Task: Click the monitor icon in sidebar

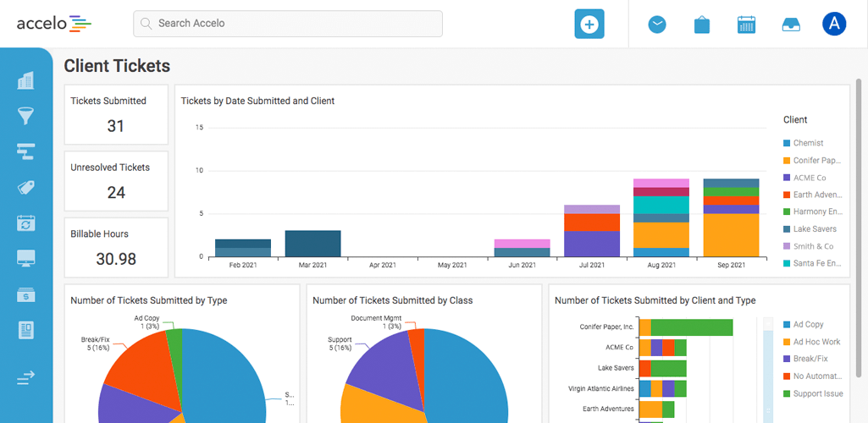Action: [25, 258]
